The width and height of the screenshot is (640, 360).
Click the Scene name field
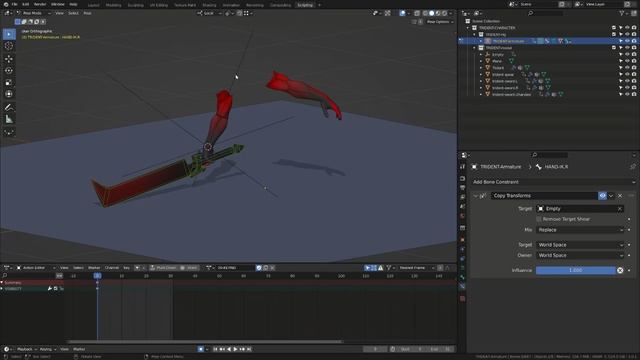point(538,4)
